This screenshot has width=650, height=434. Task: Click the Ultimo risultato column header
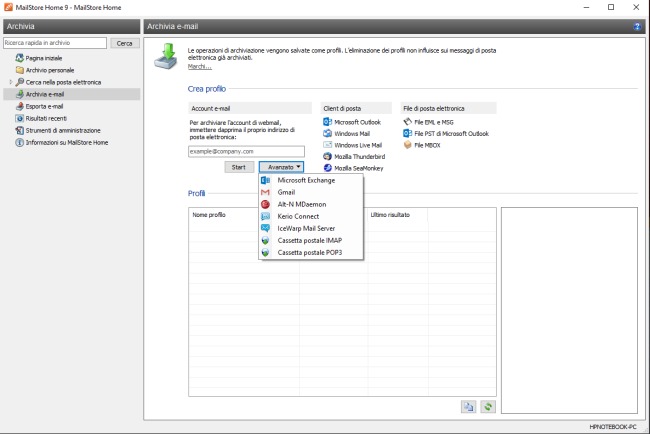[390, 215]
